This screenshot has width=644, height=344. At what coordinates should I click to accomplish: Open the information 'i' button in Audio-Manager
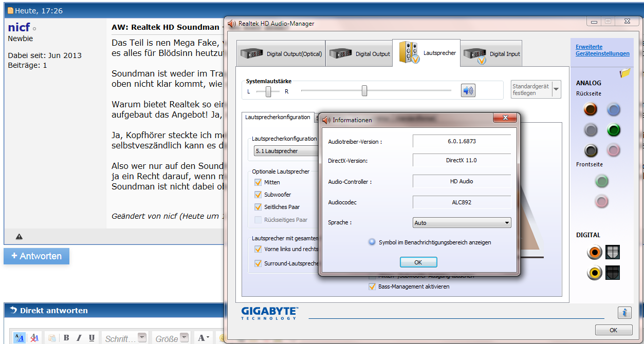624,312
